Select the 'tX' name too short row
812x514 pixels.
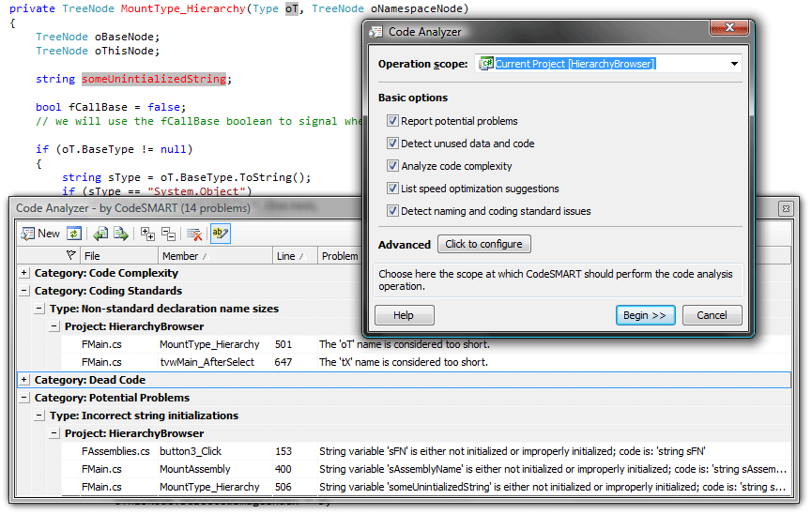pyautogui.click(x=425, y=362)
